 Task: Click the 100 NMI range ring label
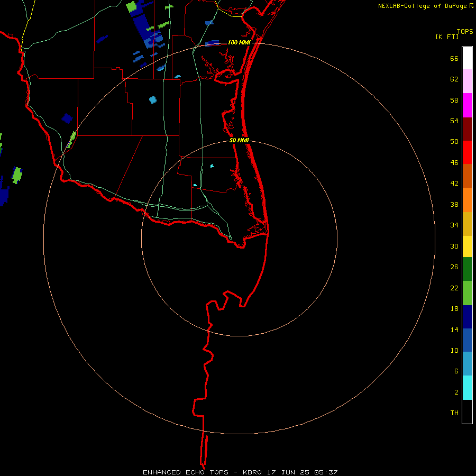(x=239, y=42)
